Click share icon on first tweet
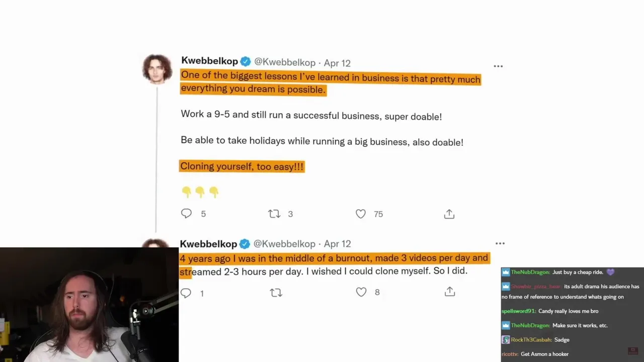Image resolution: width=644 pixels, height=362 pixels. 449,214
